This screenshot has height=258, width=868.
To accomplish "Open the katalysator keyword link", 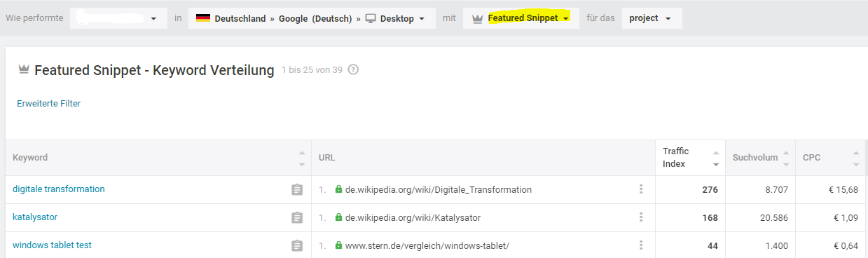I will [35, 217].
